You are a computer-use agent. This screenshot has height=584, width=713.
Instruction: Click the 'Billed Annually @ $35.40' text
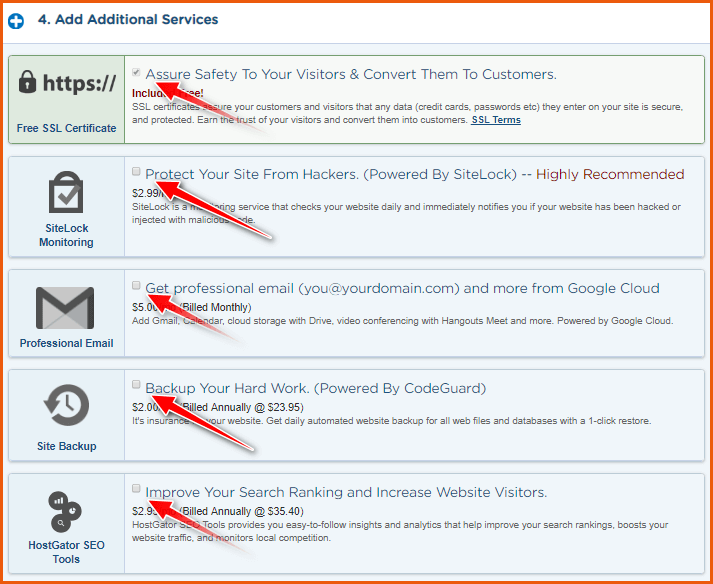tap(242, 511)
